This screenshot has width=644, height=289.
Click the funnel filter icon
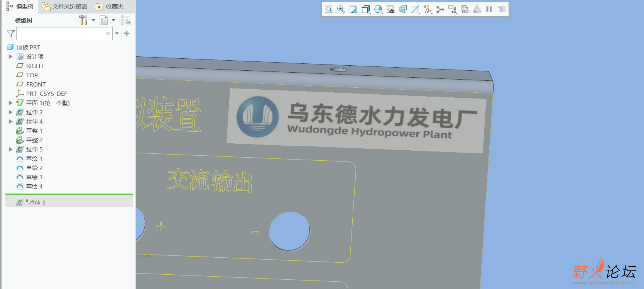point(10,34)
